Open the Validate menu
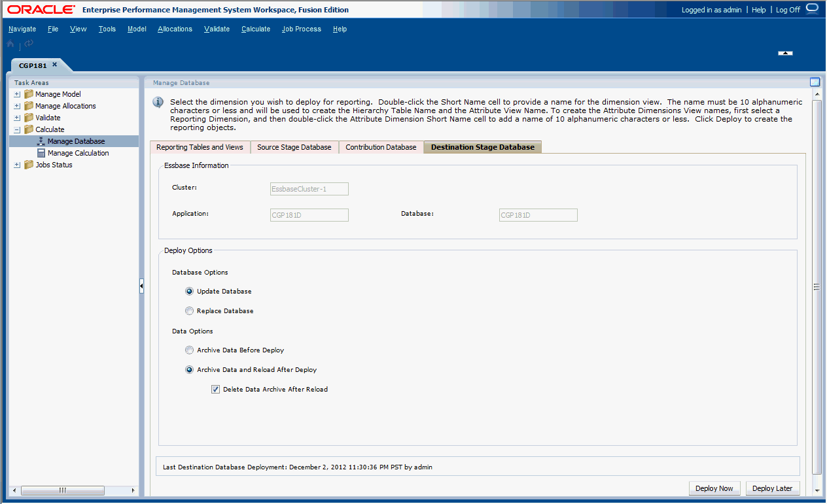 (217, 29)
